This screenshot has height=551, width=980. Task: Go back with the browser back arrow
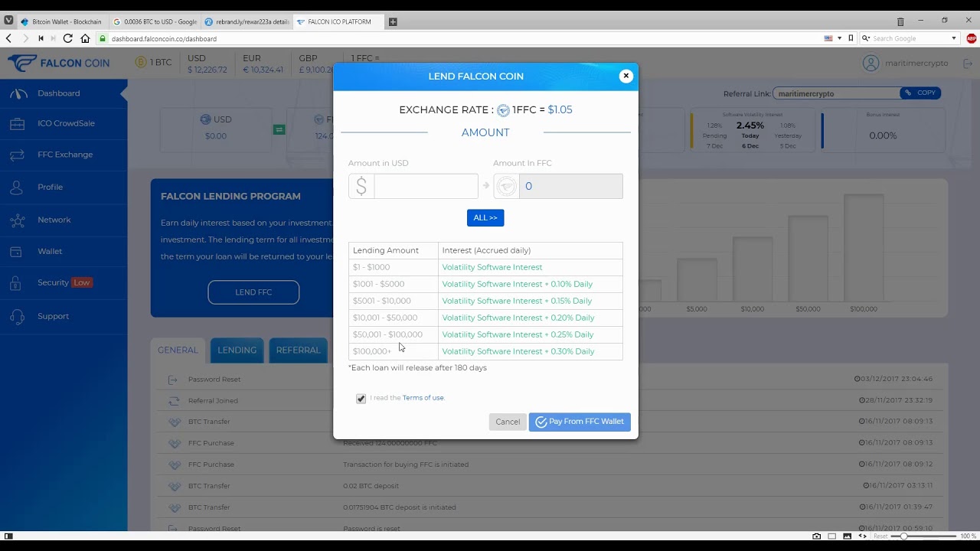click(x=8, y=38)
